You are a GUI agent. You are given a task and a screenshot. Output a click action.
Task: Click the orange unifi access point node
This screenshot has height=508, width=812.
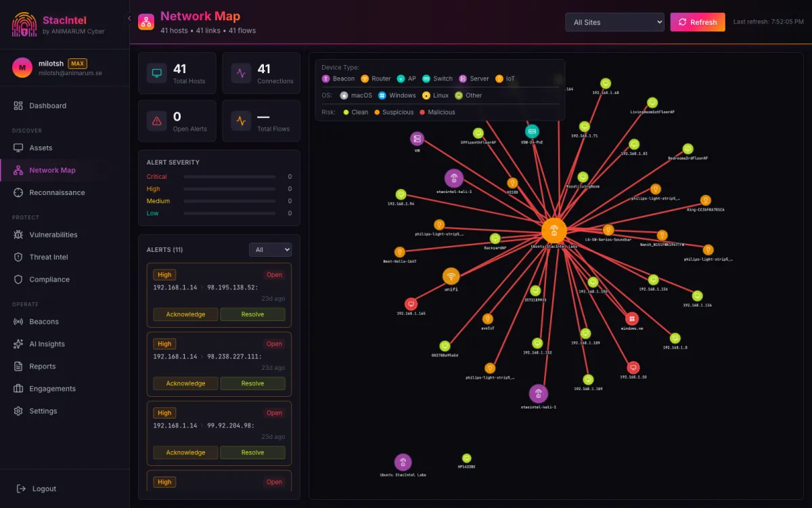tap(451, 276)
